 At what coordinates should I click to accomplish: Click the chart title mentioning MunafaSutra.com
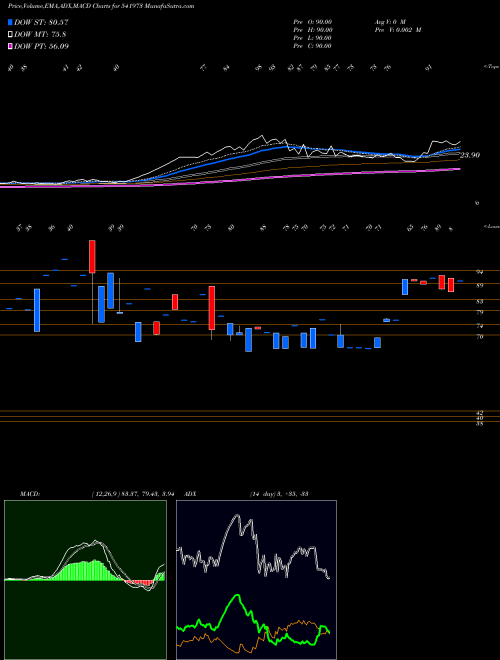pyautogui.click(x=101, y=7)
